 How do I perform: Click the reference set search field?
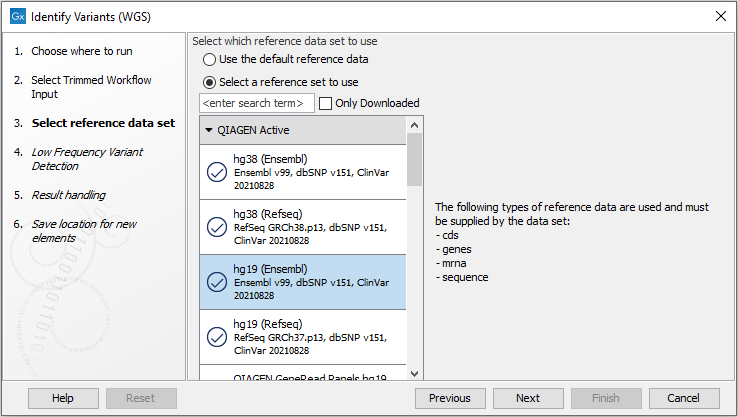(257, 103)
